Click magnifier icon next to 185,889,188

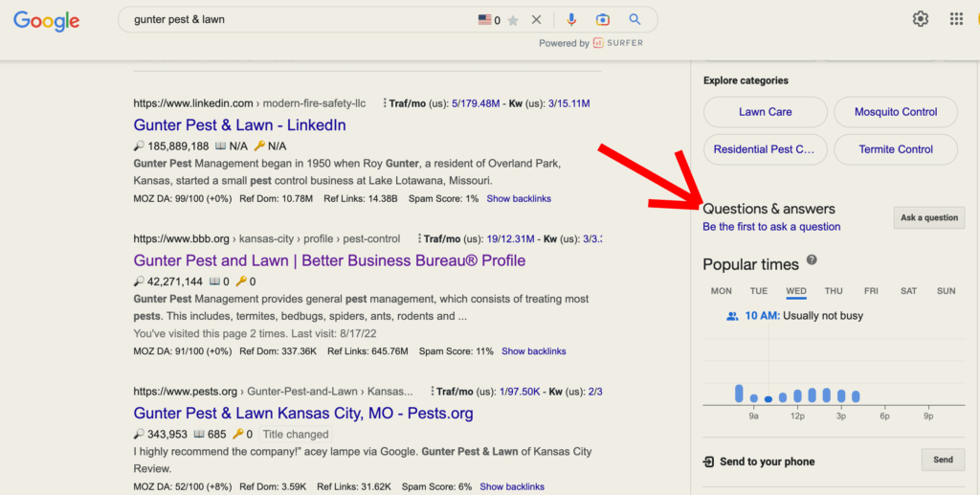[x=139, y=146]
